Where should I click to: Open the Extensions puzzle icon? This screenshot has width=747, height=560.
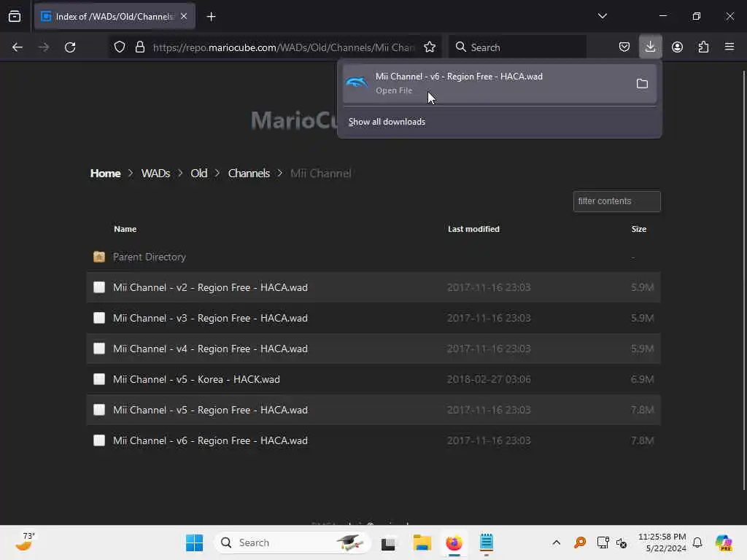(x=703, y=47)
